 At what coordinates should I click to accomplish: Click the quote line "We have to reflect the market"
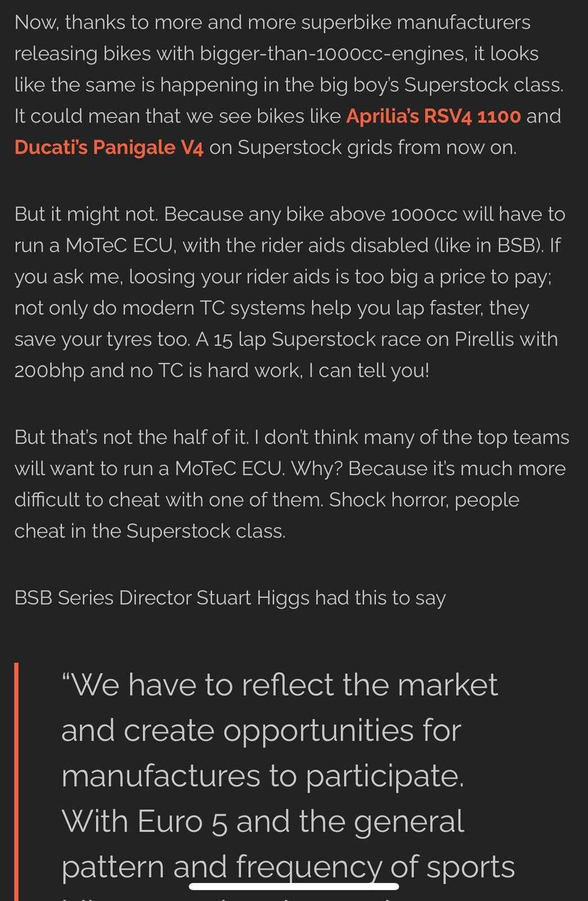280,685
